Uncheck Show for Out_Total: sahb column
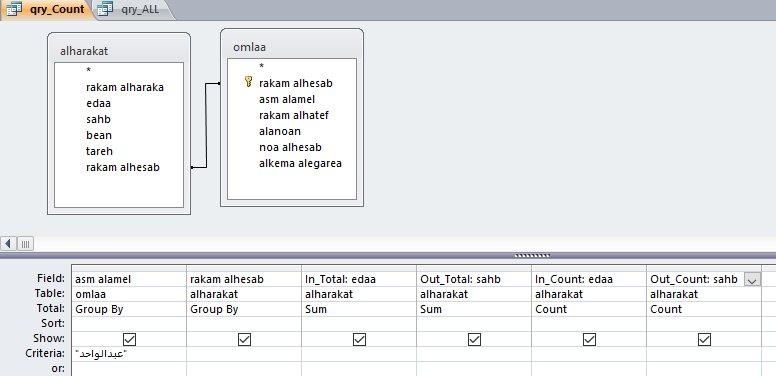 point(474,339)
